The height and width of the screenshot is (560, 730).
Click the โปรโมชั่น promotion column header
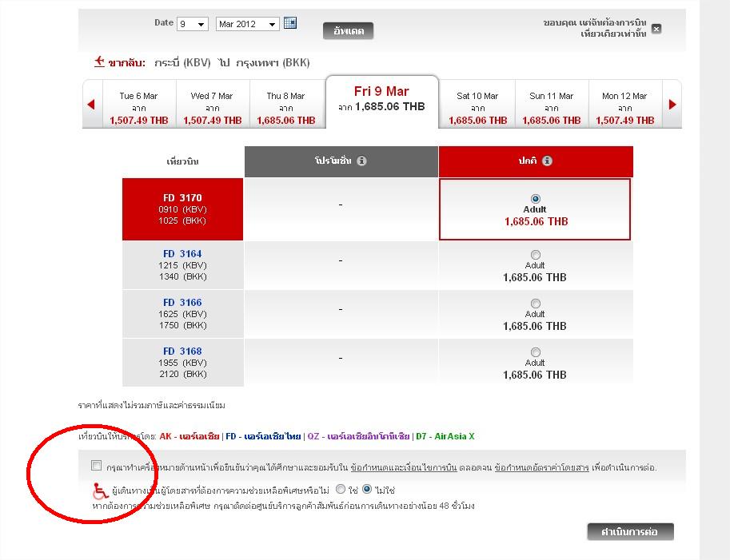(x=341, y=161)
